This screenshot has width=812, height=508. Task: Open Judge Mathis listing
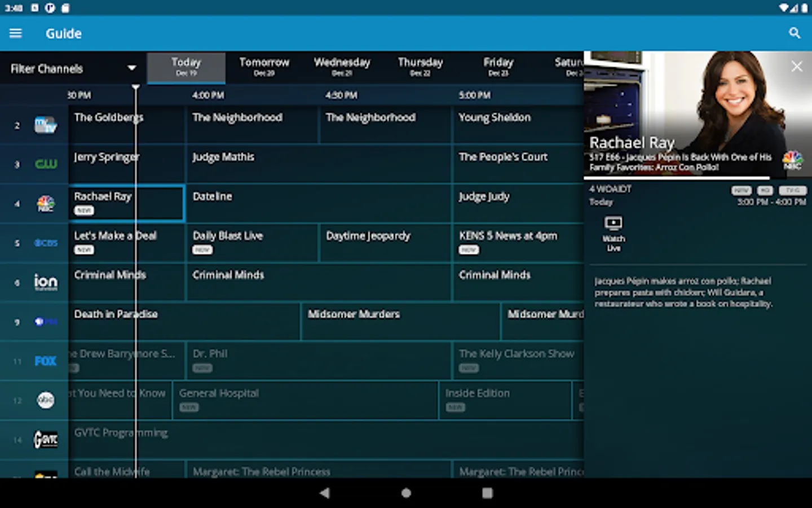pos(318,164)
